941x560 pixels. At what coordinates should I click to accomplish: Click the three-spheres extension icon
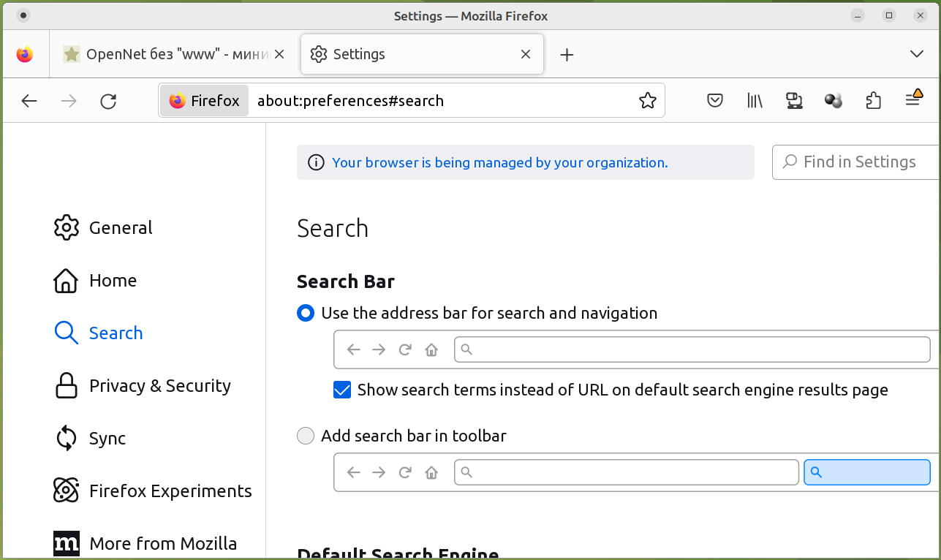(x=834, y=101)
